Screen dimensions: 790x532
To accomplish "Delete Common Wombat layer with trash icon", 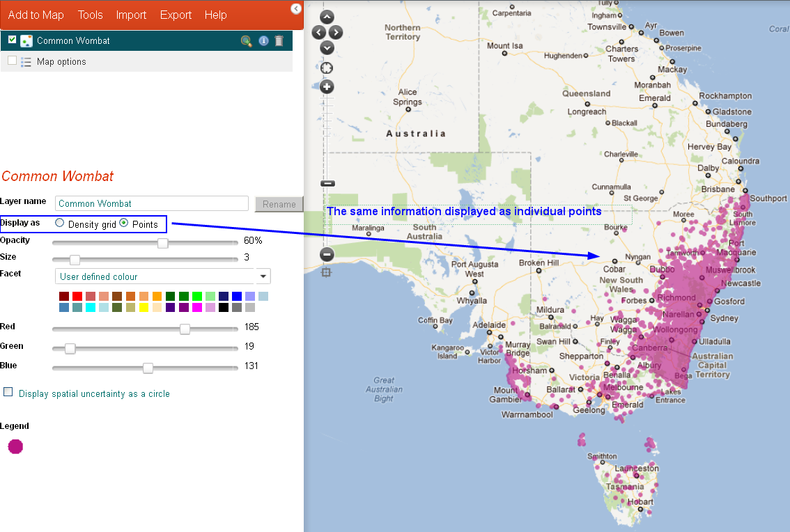I will 279,41.
